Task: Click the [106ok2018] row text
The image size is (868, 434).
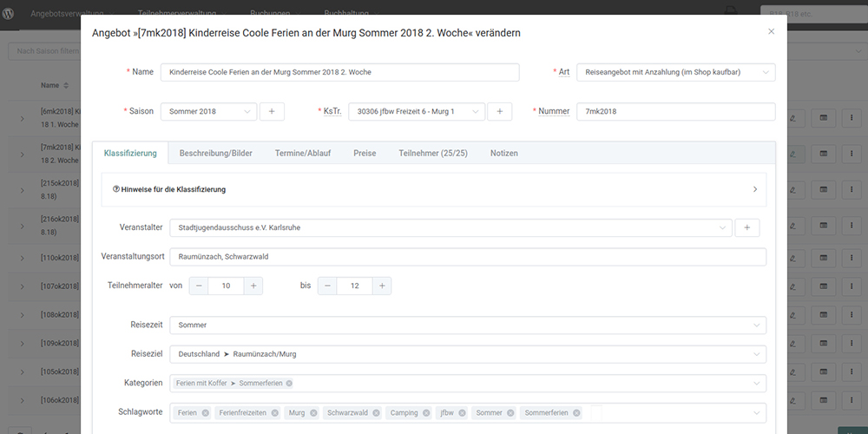Action: pos(60,400)
